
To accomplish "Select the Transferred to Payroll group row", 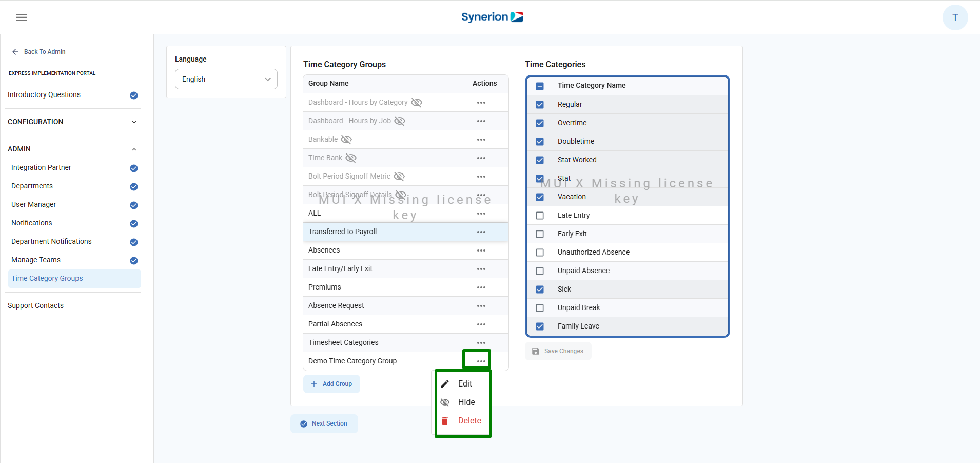I will coord(406,232).
